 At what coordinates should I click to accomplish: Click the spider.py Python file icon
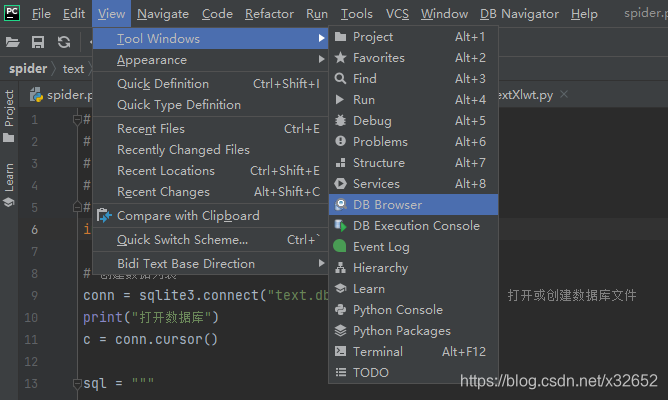point(37,95)
